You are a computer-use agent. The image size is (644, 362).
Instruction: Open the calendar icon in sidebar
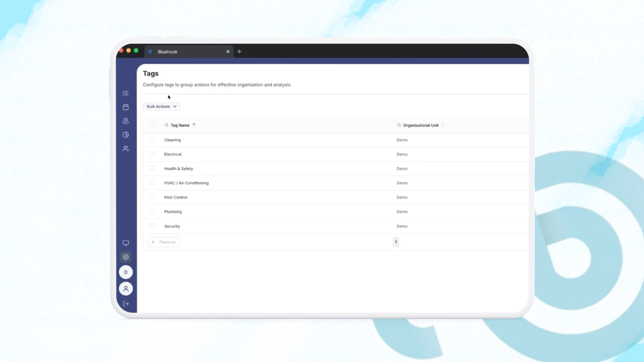[x=125, y=107]
